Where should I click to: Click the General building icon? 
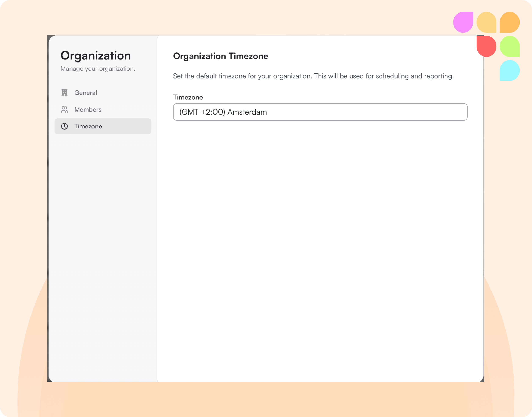(64, 93)
